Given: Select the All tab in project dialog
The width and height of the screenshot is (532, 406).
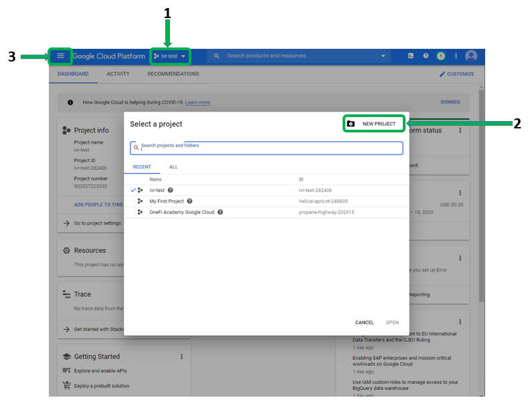Looking at the screenshot, I should click(x=173, y=167).
